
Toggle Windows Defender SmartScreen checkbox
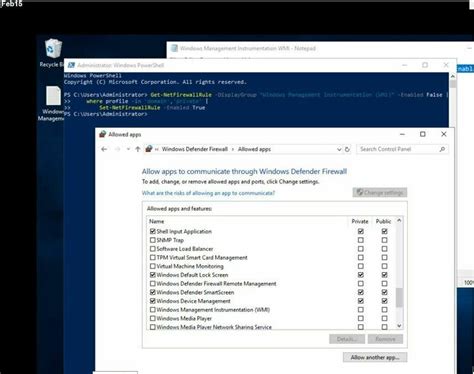(x=153, y=292)
